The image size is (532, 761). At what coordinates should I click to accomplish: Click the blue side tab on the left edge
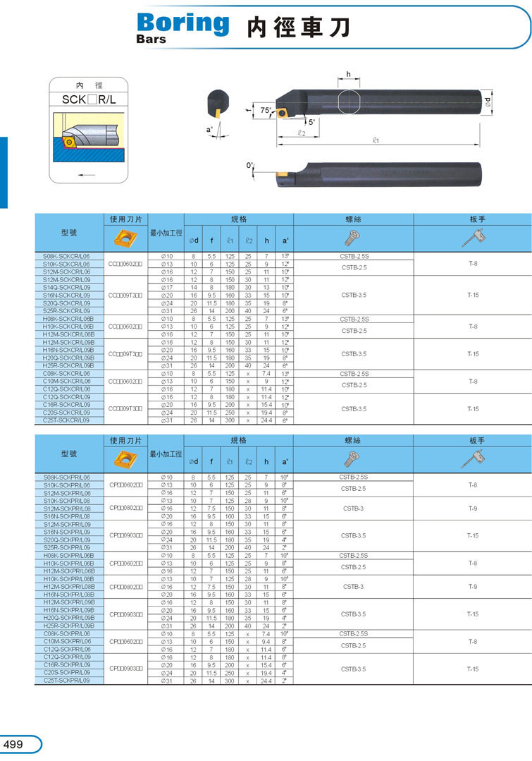tap(4, 172)
